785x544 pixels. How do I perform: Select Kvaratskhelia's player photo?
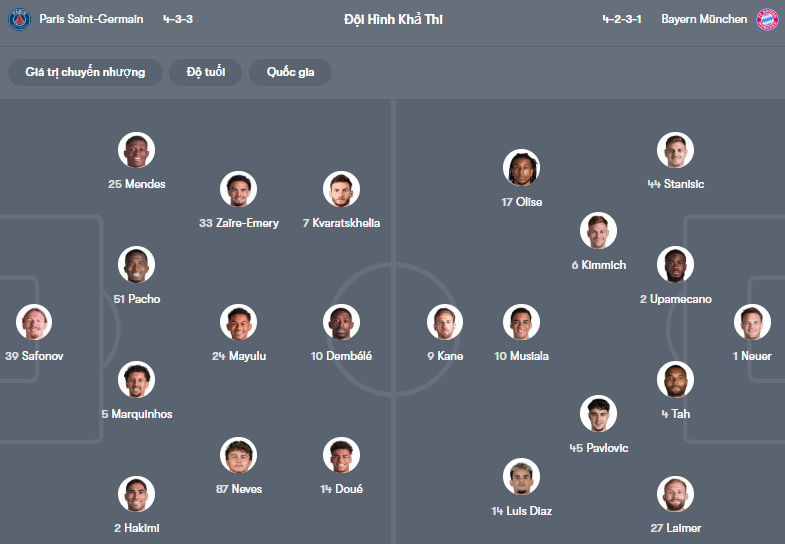coord(341,189)
